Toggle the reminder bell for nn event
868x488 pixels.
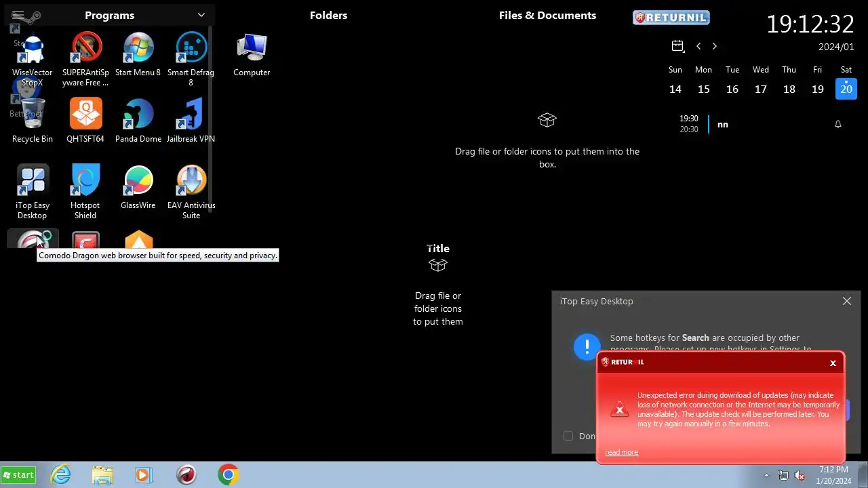point(838,124)
